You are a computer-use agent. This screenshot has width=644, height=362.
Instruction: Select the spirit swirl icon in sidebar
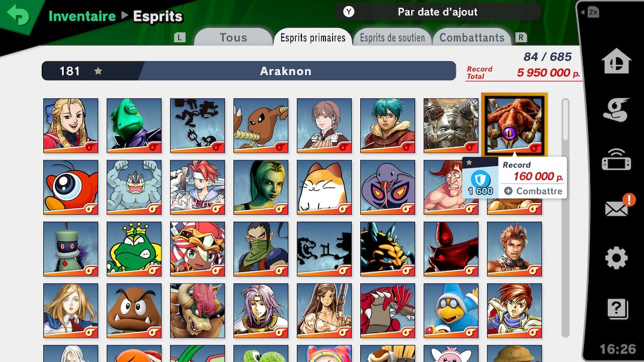(x=616, y=109)
